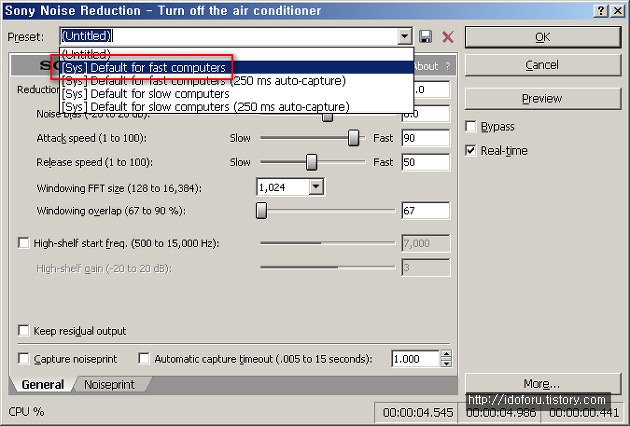Click the More... button
Viewport: 630px width, 426px height.
543,384
